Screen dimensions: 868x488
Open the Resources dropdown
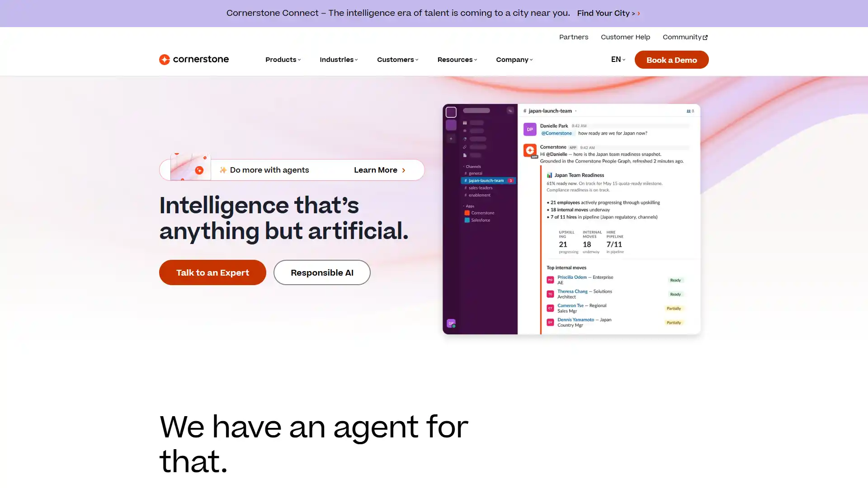(457, 60)
